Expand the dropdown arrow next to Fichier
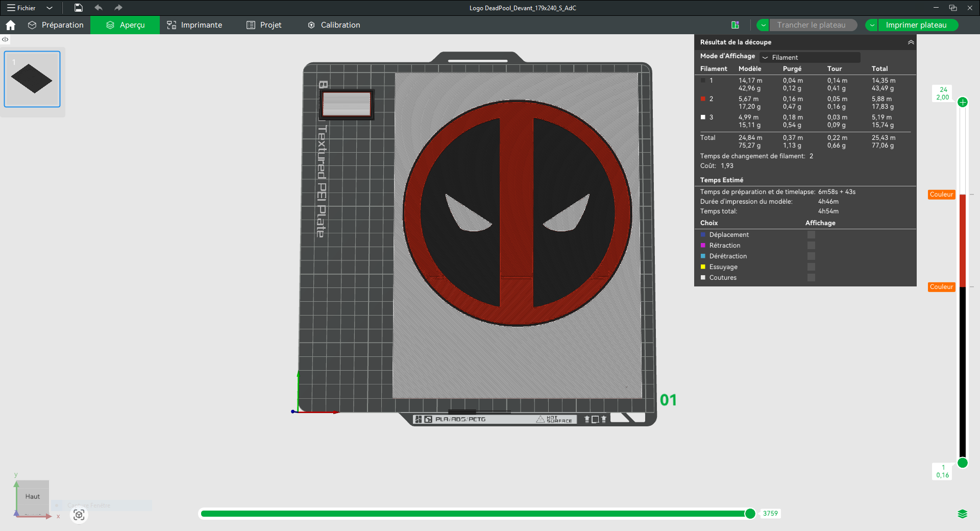This screenshot has width=980, height=531. click(x=50, y=8)
